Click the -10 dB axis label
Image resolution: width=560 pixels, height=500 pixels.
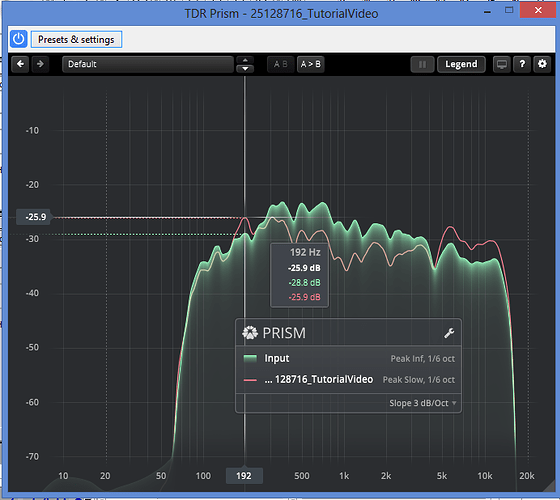[x=32, y=131]
